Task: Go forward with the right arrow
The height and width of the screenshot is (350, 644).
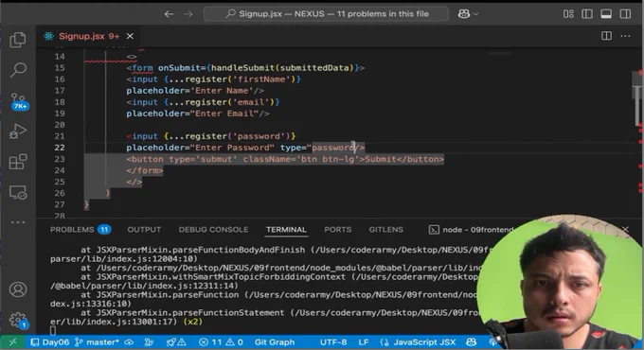Action: pos(188,14)
